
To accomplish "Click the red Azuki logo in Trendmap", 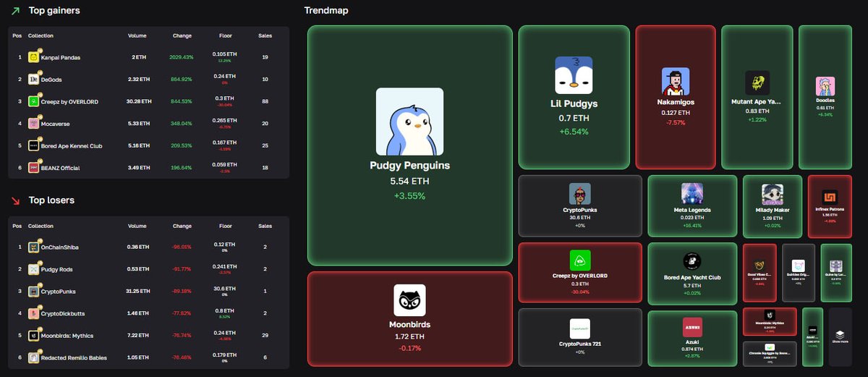I will (x=692, y=327).
